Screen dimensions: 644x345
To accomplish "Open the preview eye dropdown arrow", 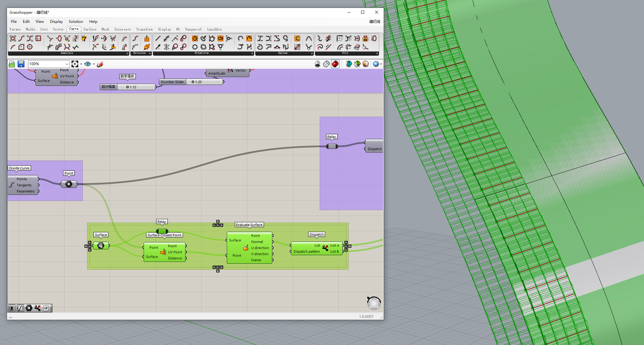I will pyautogui.click(x=94, y=64).
